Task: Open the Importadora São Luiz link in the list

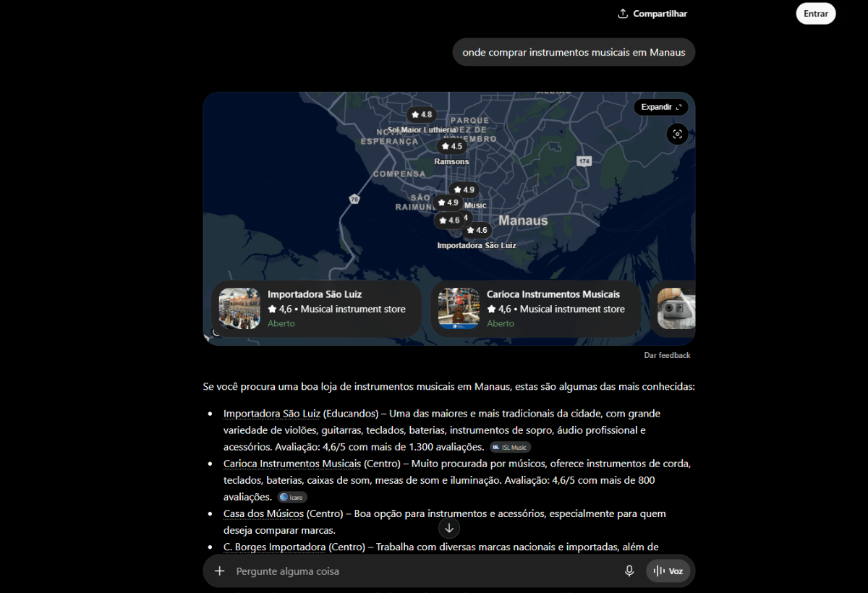Action: pos(272,414)
